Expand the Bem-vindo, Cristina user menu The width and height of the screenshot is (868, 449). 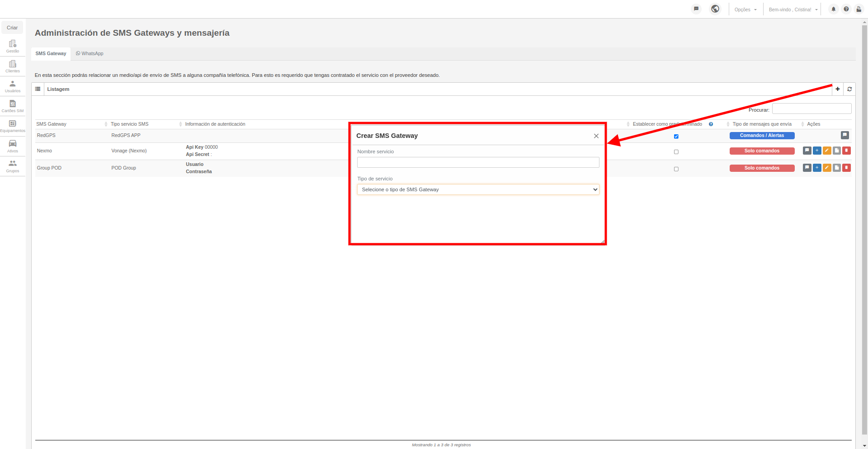793,9
